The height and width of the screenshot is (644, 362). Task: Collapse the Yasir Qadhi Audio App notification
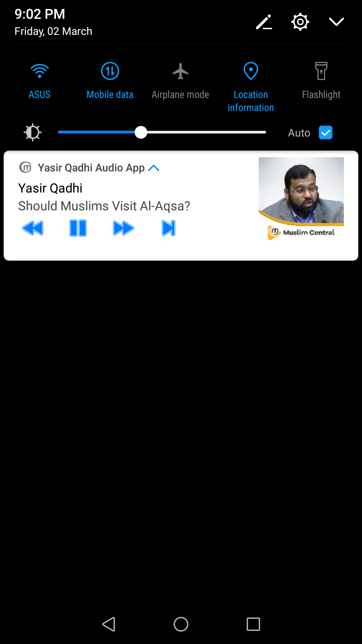(x=154, y=168)
